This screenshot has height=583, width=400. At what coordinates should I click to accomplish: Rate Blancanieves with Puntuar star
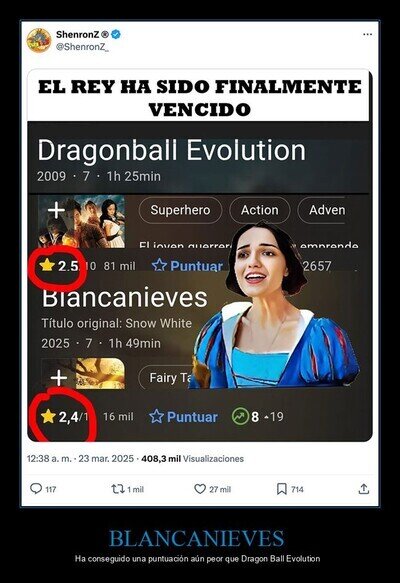[184, 417]
